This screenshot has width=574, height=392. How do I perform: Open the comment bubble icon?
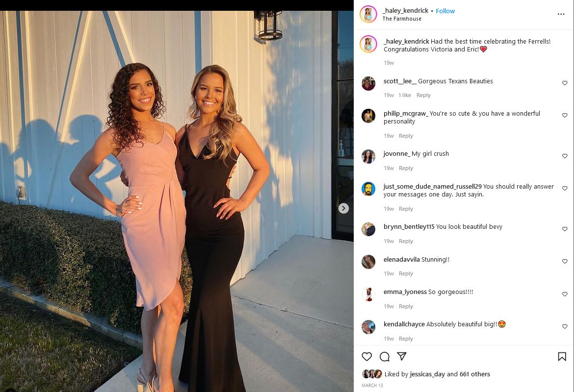click(384, 357)
